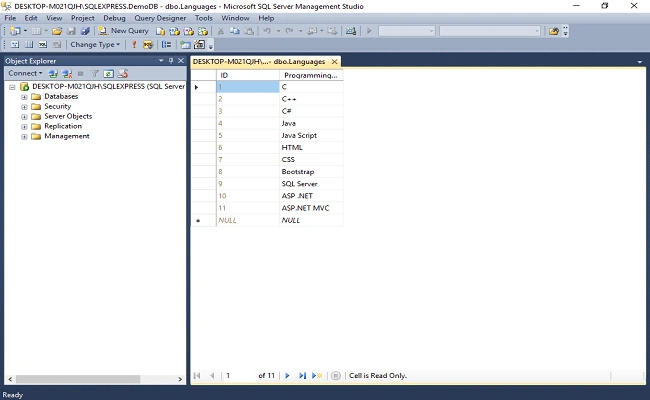The image size is (650, 400).
Task: Click the Activity Monitor icon
Action: tap(351, 31)
